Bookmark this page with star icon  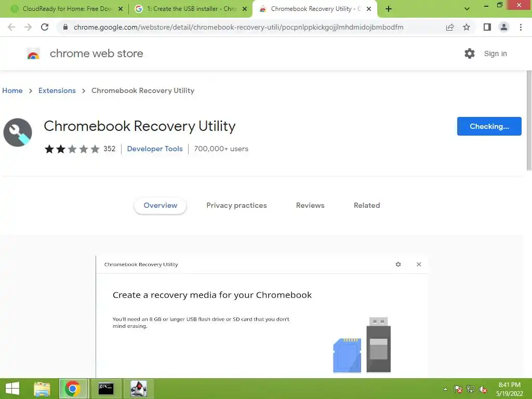point(467,27)
